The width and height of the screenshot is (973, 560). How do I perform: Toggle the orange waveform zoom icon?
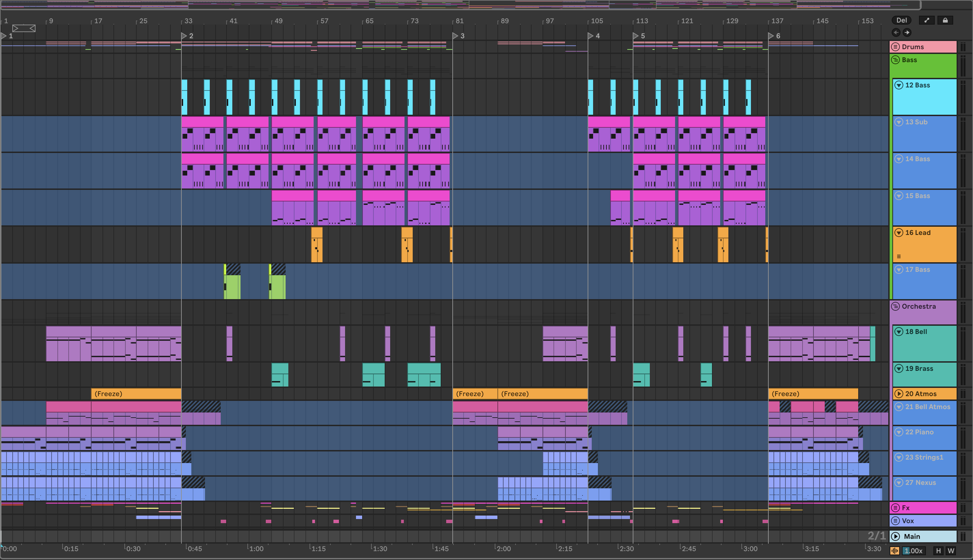[895, 551]
